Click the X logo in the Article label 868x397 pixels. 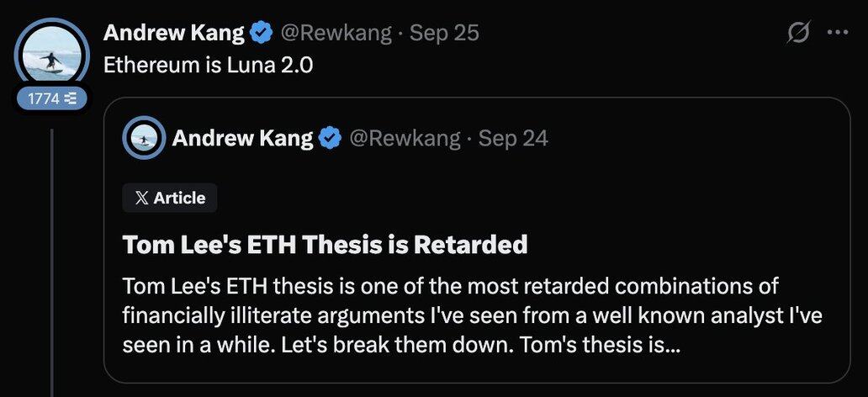142,198
